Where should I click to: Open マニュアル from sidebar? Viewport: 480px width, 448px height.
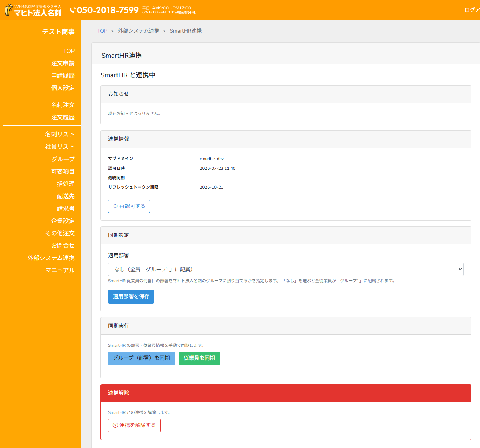60,270
